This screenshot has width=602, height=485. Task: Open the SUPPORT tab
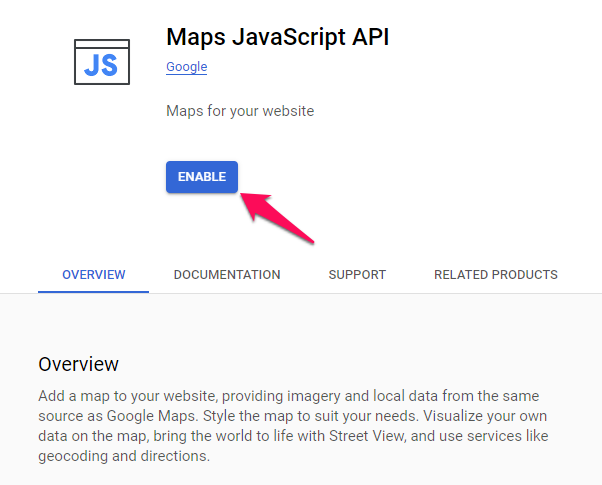click(x=357, y=275)
